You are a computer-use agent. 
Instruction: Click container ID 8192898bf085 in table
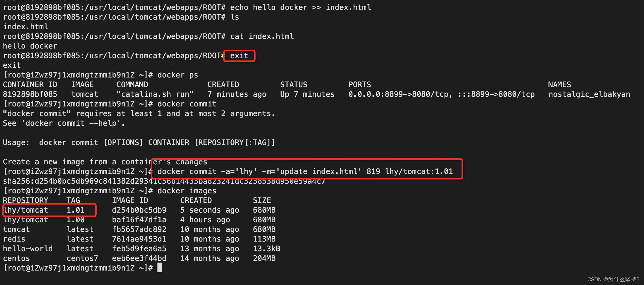pos(30,94)
